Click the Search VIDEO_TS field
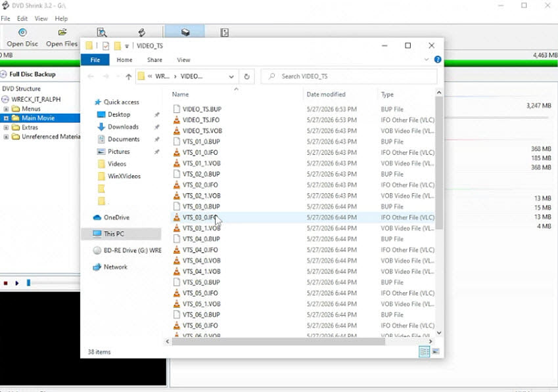Viewport: 558px width, 392px height. [x=349, y=76]
